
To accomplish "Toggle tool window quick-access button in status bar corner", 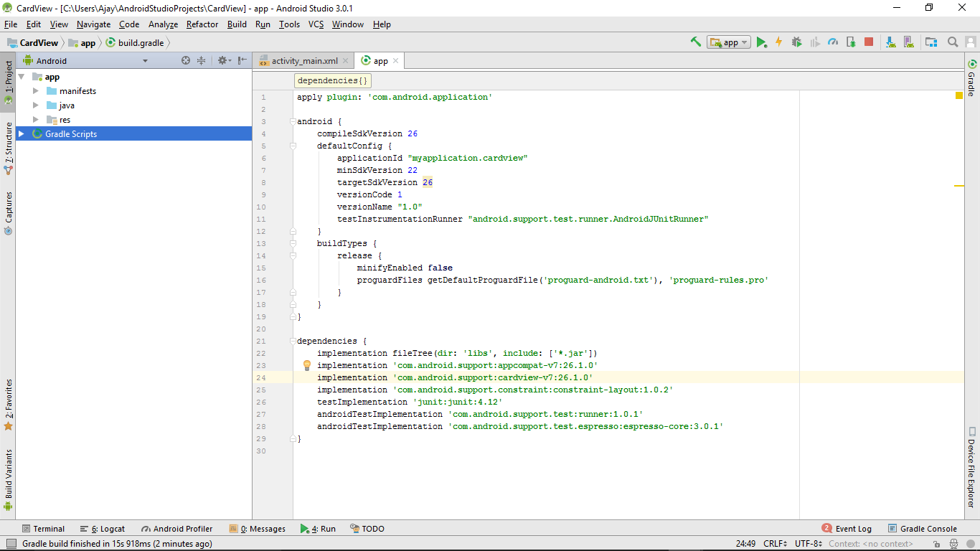I will (11, 544).
